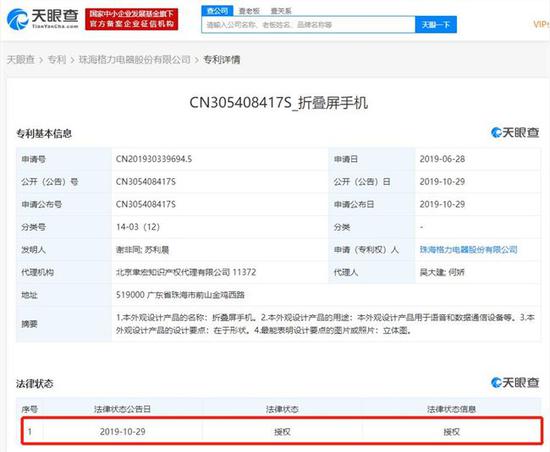Select the 查公司 search tab
Screen dimensions: 550x452
coord(217,11)
